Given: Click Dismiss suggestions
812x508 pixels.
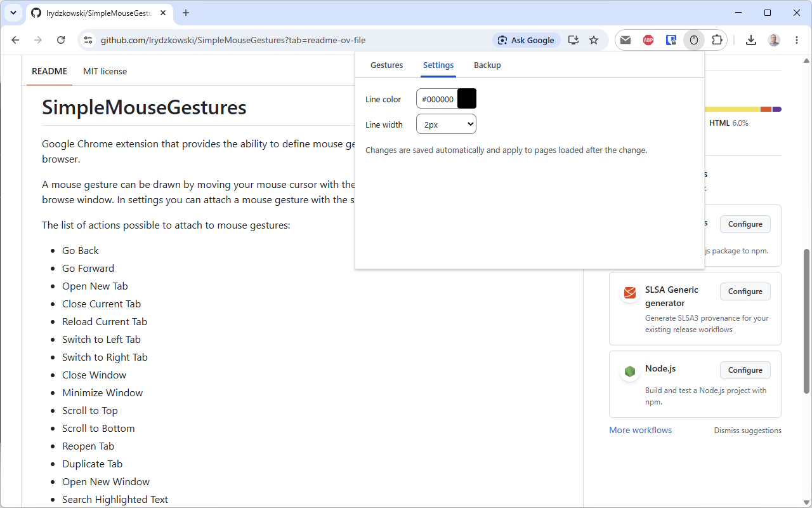Looking at the screenshot, I should [748, 431].
